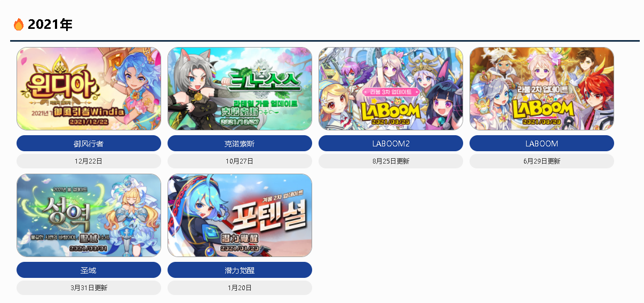The image size is (644, 303).
Task: Open the 성역 sanctuary banner image
Action: click(89, 215)
